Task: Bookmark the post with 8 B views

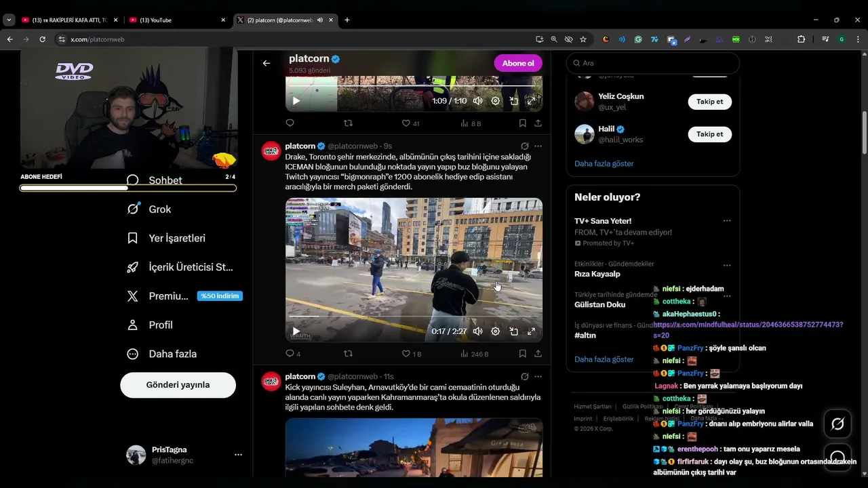Action: [x=522, y=123]
